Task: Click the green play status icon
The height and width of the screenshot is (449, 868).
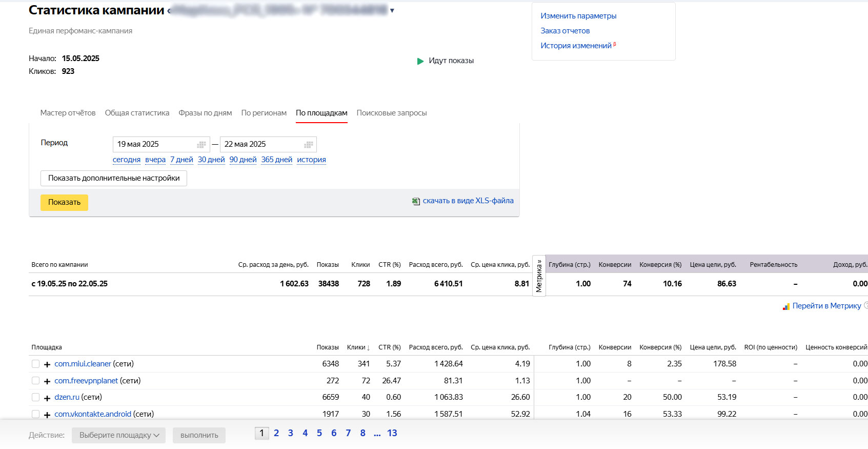Action: pyautogui.click(x=420, y=61)
